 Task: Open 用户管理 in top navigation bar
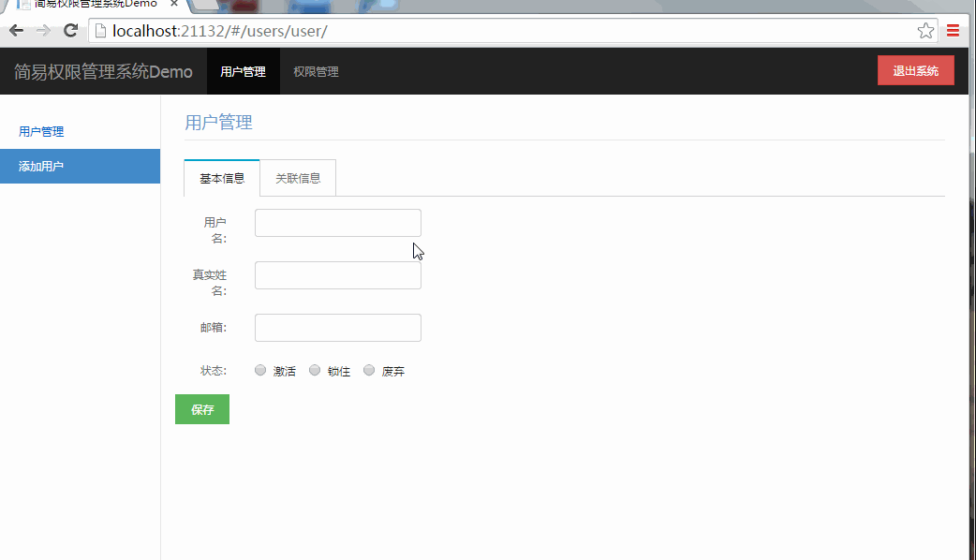tap(243, 72)
